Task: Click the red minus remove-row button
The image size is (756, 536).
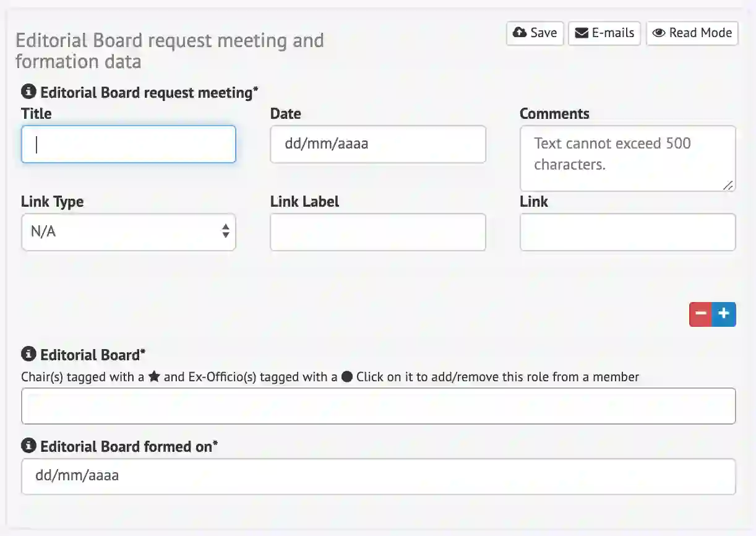Action: pyautogui.click(x=700, y=314)
